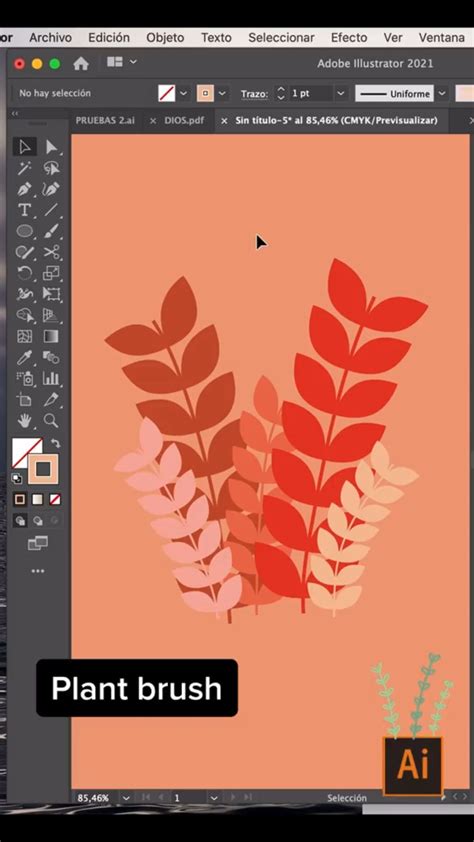Select the Pen tool
Screen dimensions: 474x842
point(25,189)
